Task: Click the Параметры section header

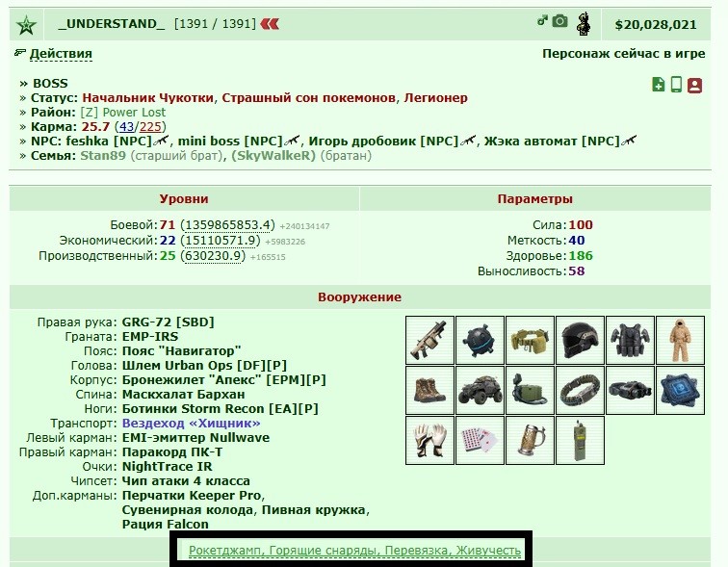Action: [534, 198]
